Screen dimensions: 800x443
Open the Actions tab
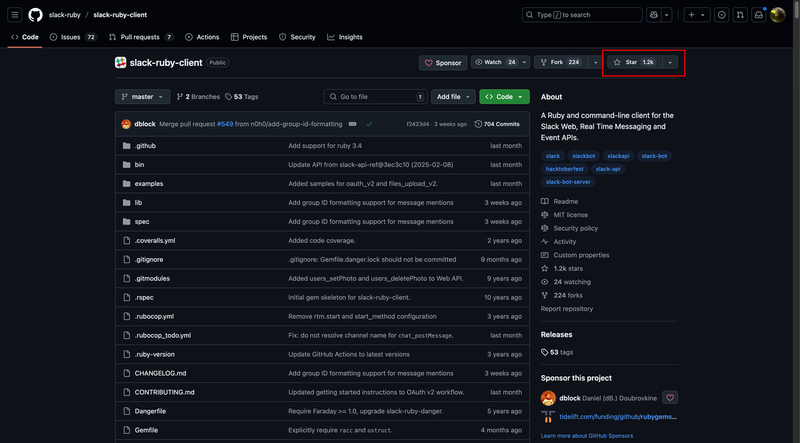coord(202,37)
